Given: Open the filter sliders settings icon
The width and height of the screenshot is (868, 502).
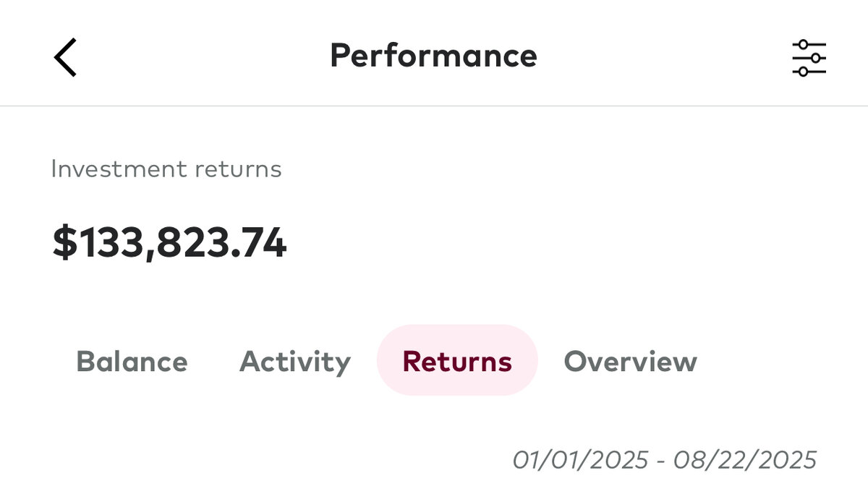Looking at the screenshot, I should tap(809, 58).
